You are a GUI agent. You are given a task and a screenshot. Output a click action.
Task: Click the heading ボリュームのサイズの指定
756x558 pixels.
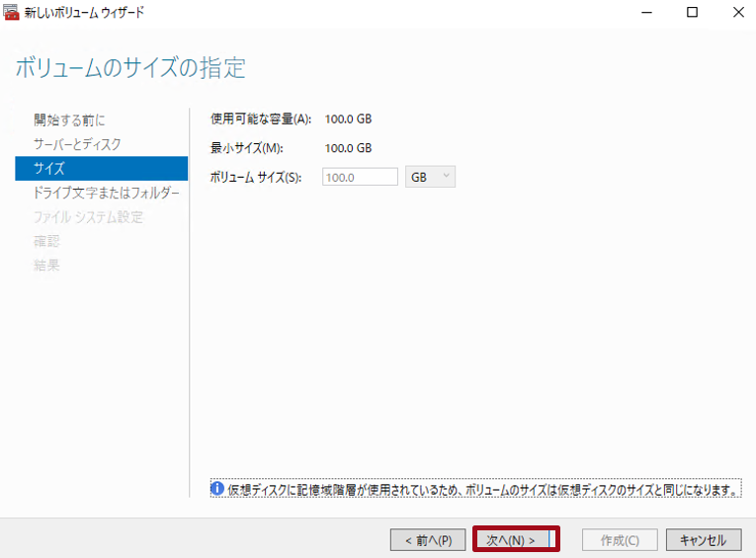(130, 67)
